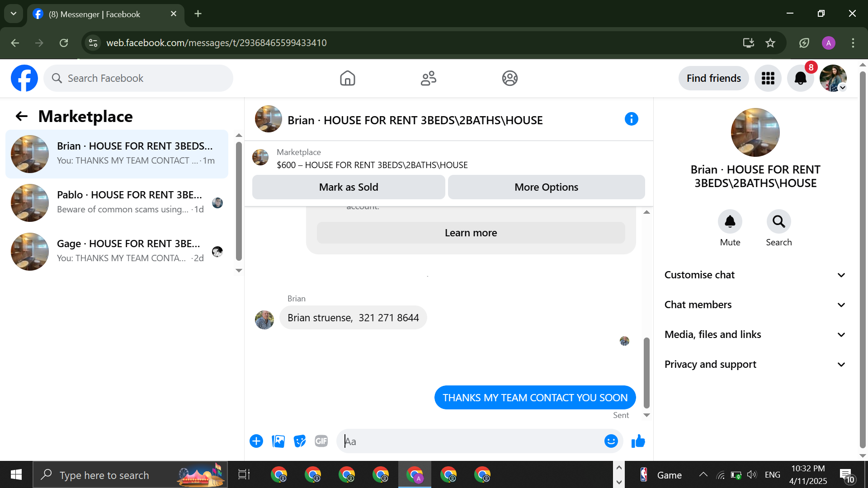Close the Messenger browser tab
The width and height of the screenshot is (868, 488).
point(174,14)
